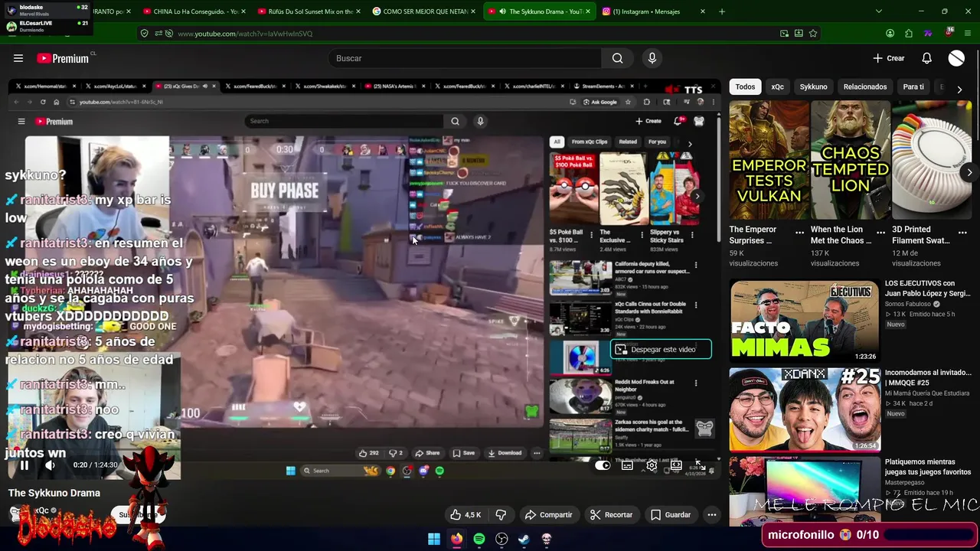
Task: Open The Emperor Tests Vulkan thumbnail
Action: 769,160
